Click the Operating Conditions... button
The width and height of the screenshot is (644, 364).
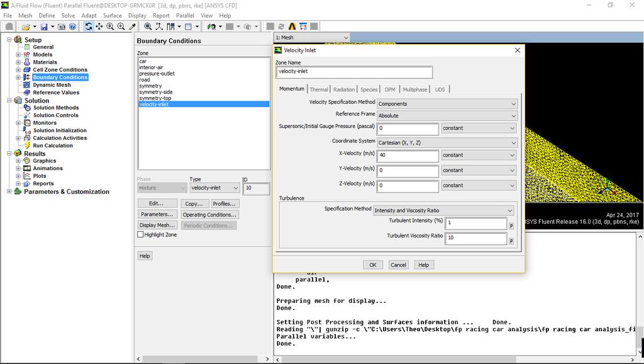point(209,215)
